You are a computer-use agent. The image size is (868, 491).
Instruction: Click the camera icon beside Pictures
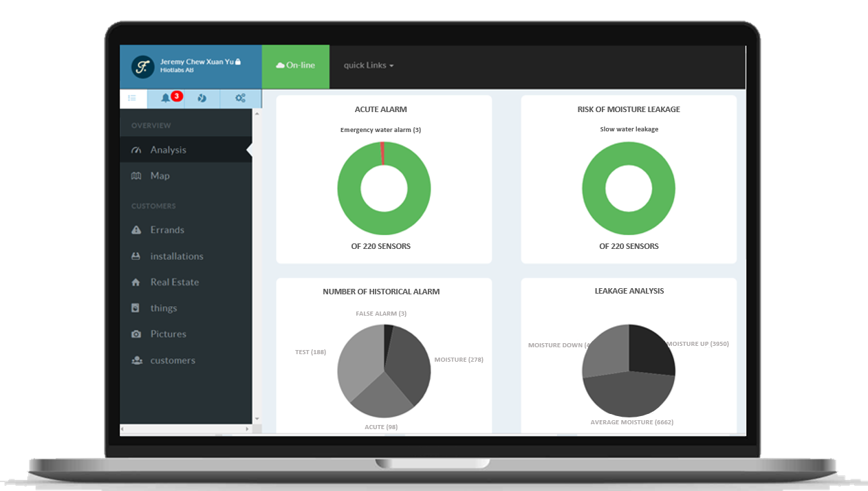coord(136,334)
